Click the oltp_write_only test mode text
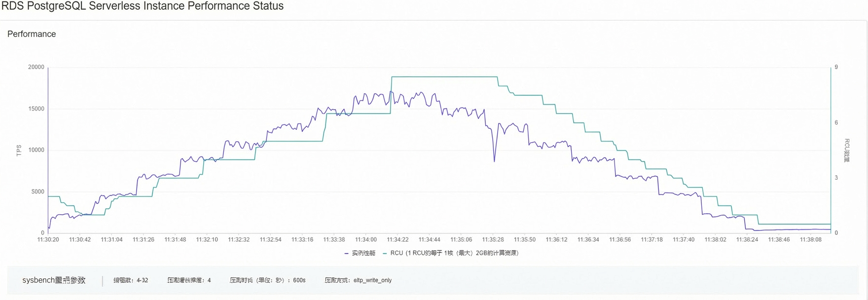The width and height of the screenshot is (868, 300). 372,280
